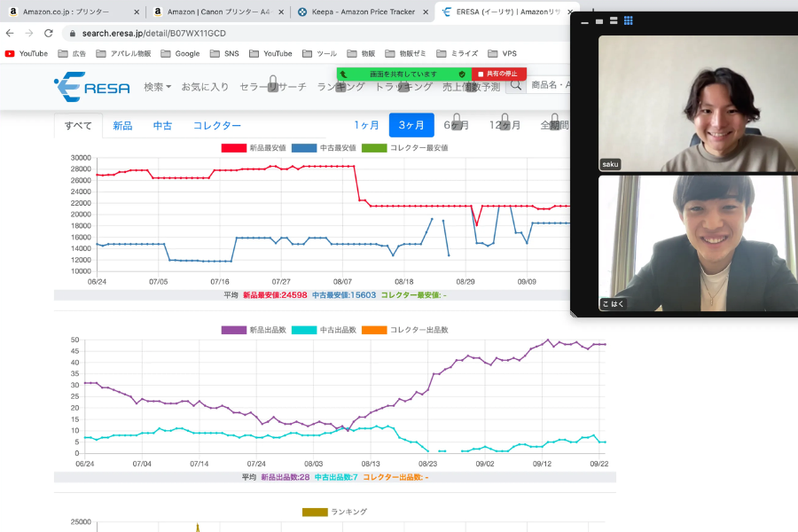
Task: Click the browser forward arrow
Action: [x=29, y=33]
